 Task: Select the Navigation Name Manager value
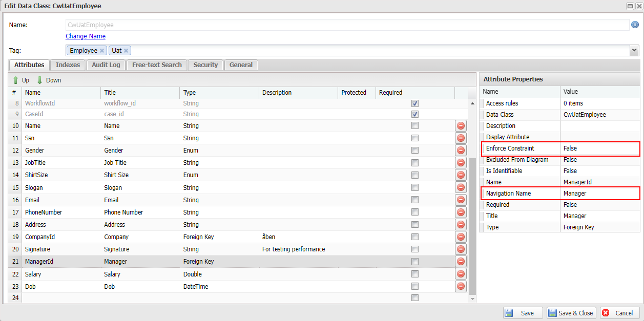(x=600, y=194)
